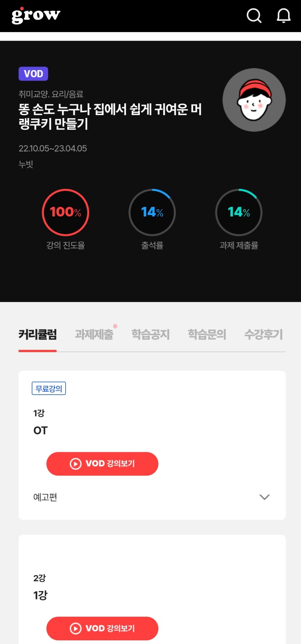The image size is (301, 644).
Task: Go to the 학습문의 tab
Action: pyautogui.click(x=207, y=334)
